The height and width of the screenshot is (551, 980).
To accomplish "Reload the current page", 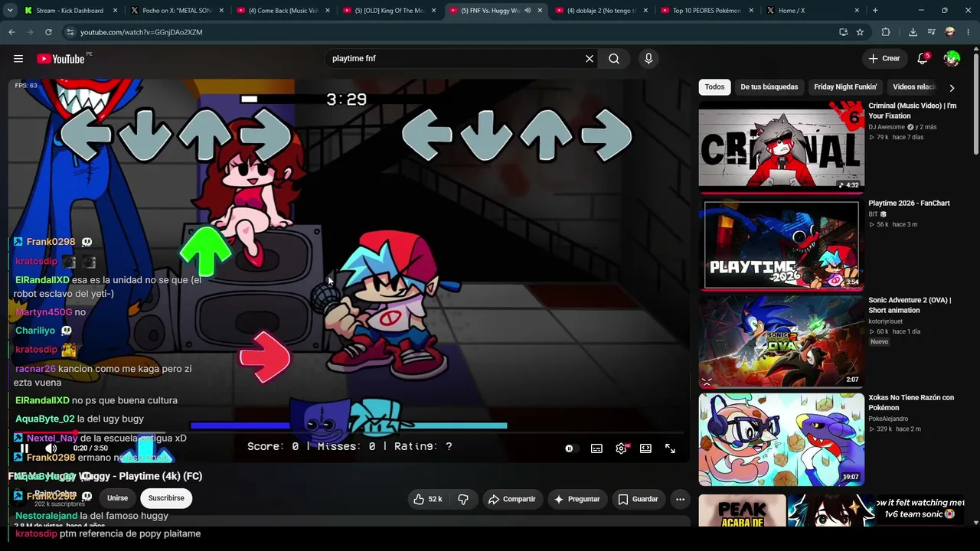I will pyautogui.click(x=48, y=32).
